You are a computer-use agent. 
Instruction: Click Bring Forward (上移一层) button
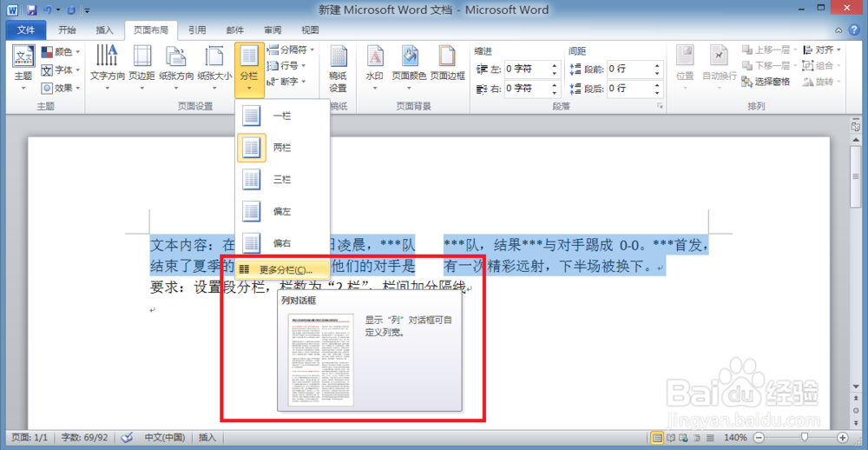769,50
